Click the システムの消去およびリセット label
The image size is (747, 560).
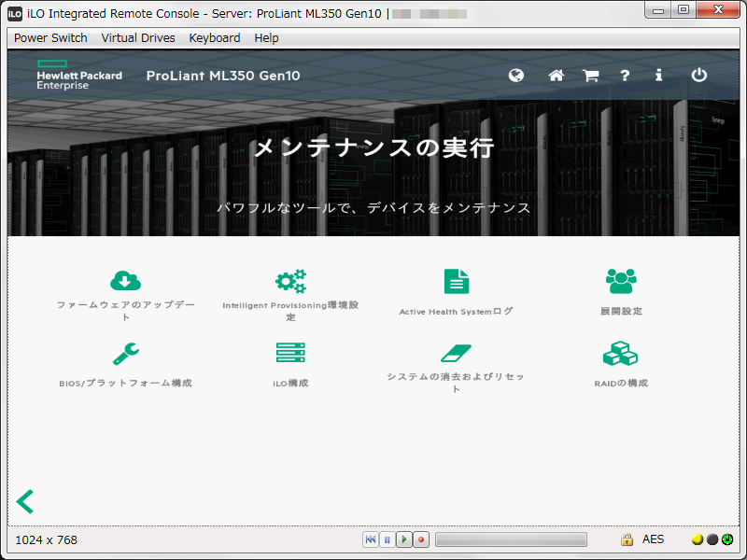coord(456,383)
